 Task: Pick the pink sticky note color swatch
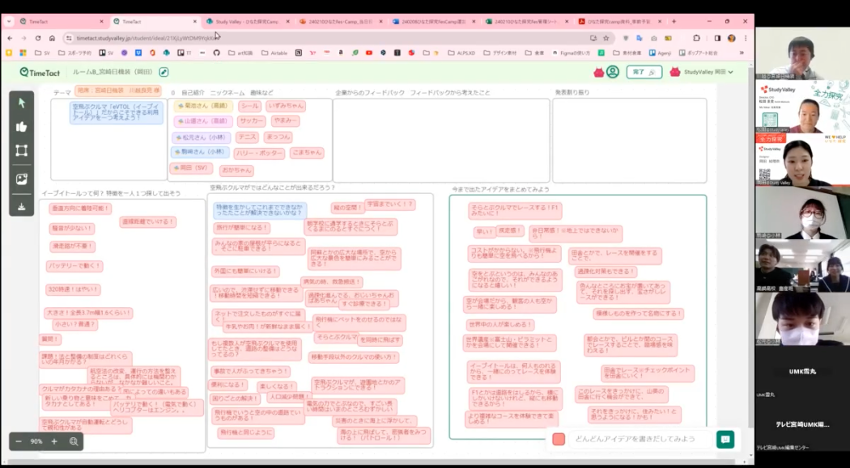(x=558, y=439)
